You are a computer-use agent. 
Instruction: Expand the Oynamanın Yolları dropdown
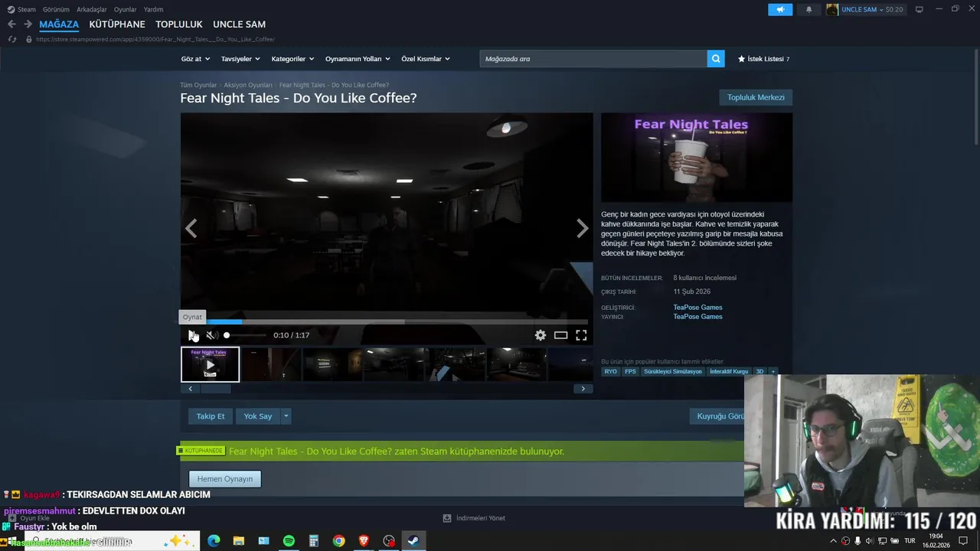coord(358,59)
